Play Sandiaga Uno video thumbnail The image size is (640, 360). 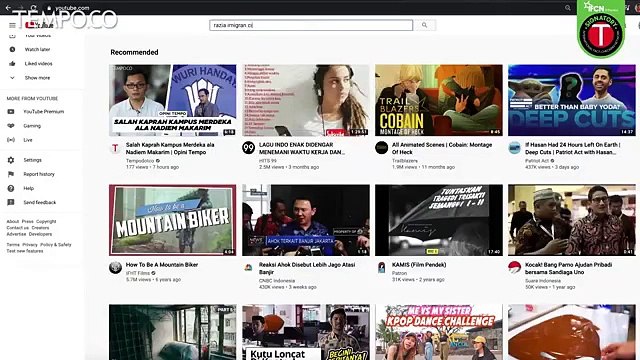pos(572,220)
